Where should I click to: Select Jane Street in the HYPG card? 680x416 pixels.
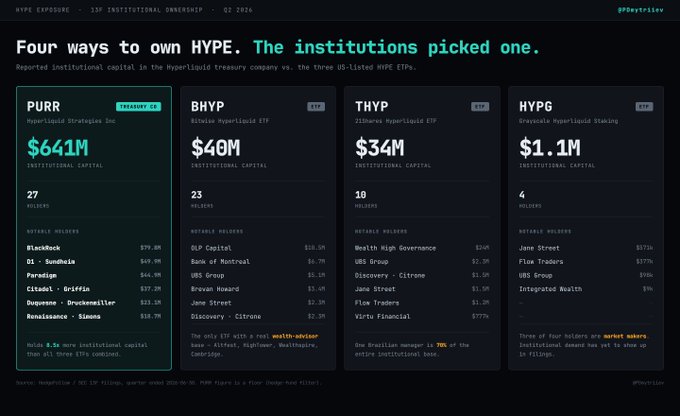click(x=539, y=248)
